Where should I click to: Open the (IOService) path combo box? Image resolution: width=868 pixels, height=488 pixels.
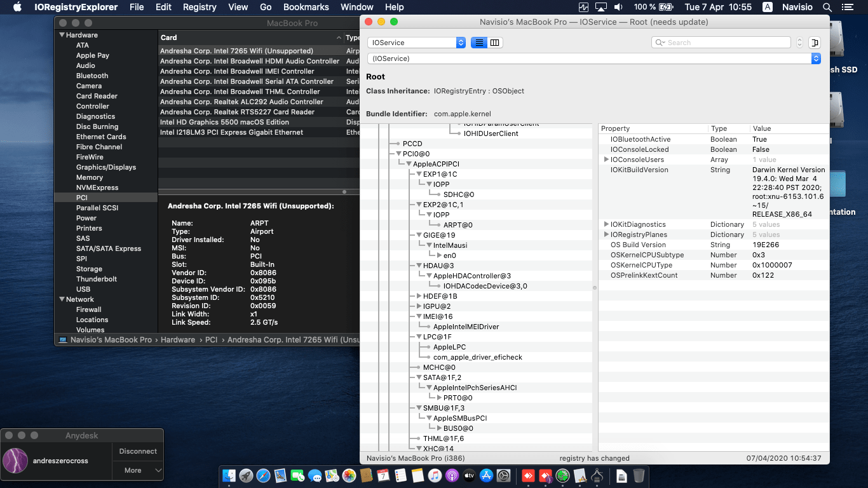click(594, 58)
